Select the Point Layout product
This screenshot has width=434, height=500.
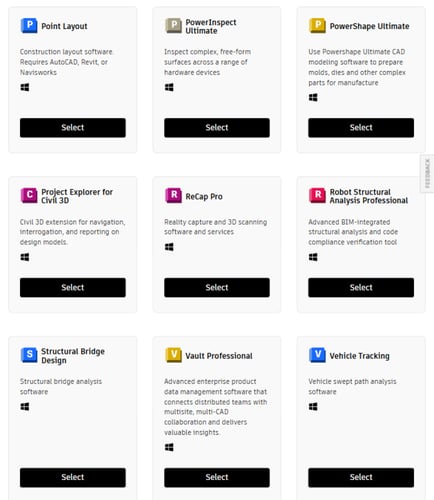73,128
